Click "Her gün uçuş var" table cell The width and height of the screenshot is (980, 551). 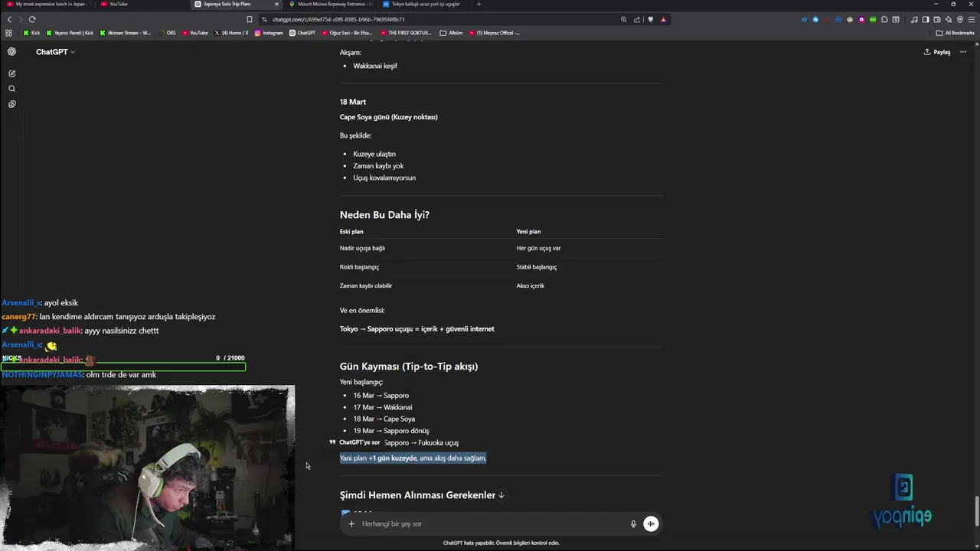coord(538,248)
